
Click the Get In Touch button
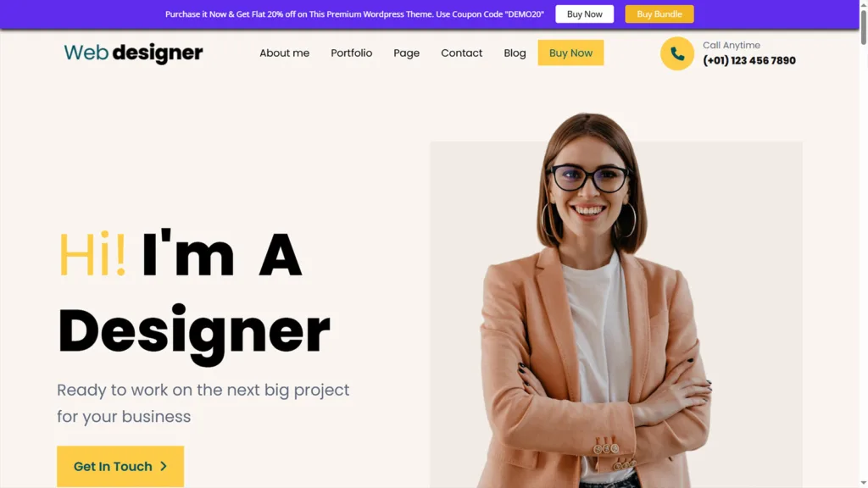tap(120, 467)
